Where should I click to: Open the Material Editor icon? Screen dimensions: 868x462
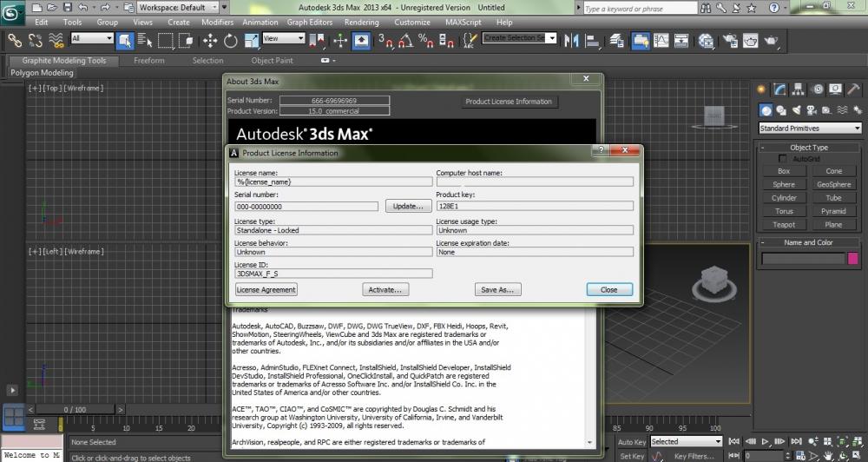(706, 41)
